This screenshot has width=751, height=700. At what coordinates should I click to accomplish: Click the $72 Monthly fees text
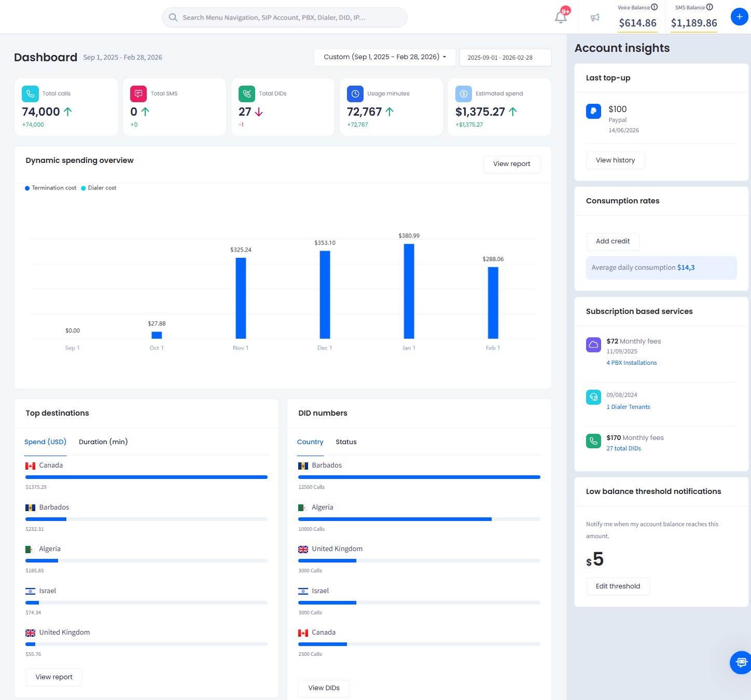(x=634, y=341)
